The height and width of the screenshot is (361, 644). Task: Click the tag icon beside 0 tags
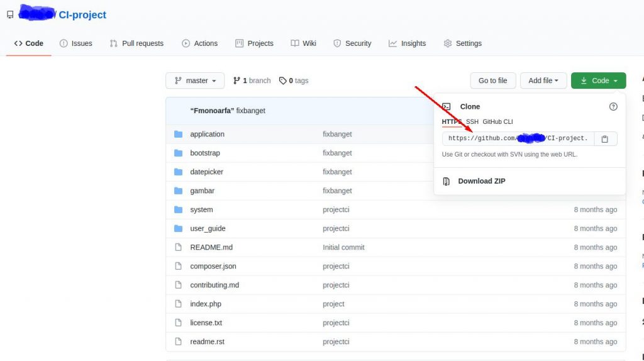[x=283, y=81]
